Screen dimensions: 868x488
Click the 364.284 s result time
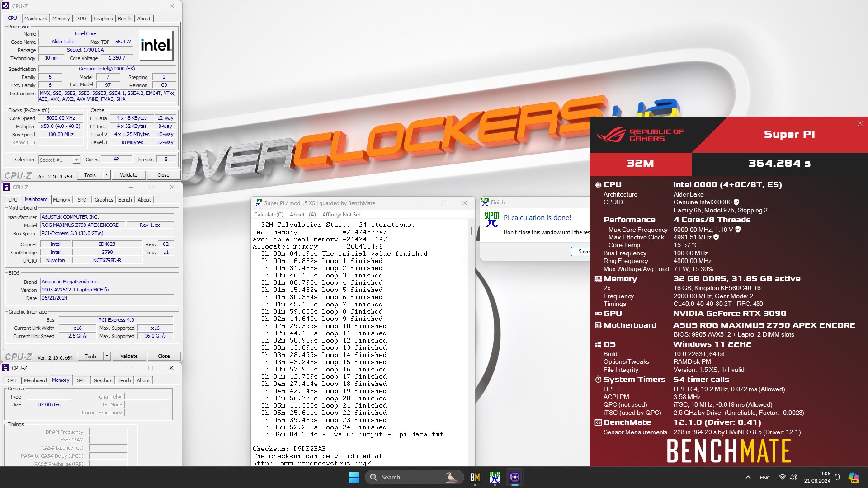(x=779, y=164)
